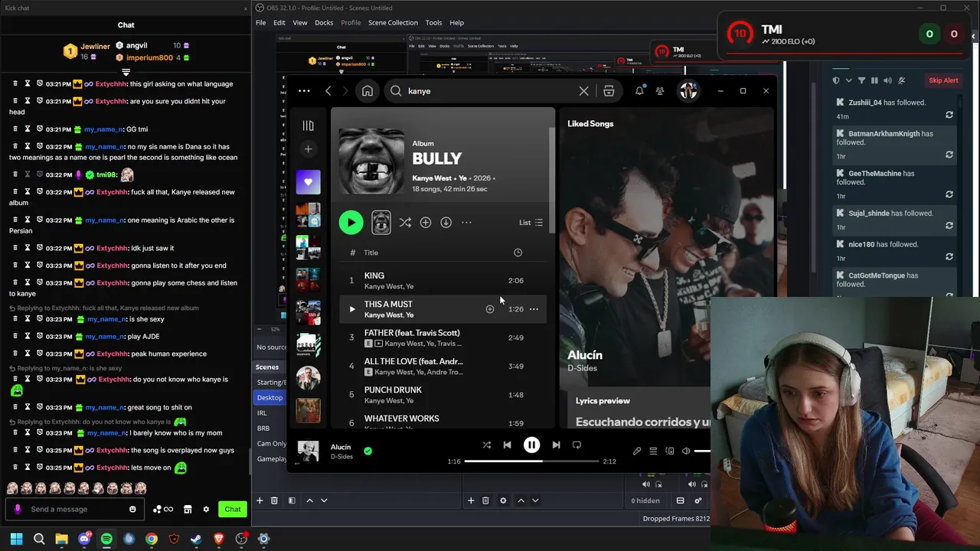Image resolution: width=980 pixels, height=551 pixels.
Task: Toggle the green saved check for Alucín
Action: (367, 451)
